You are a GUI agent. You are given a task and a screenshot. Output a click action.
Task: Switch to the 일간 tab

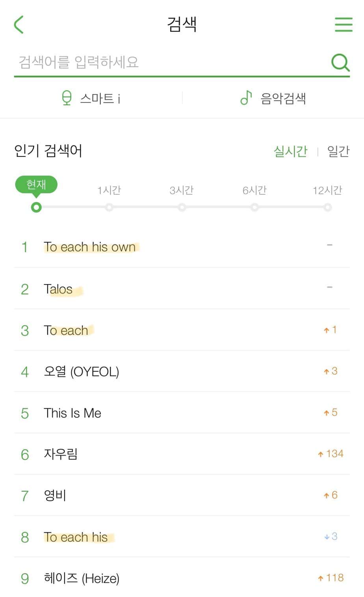click(338, 151)
